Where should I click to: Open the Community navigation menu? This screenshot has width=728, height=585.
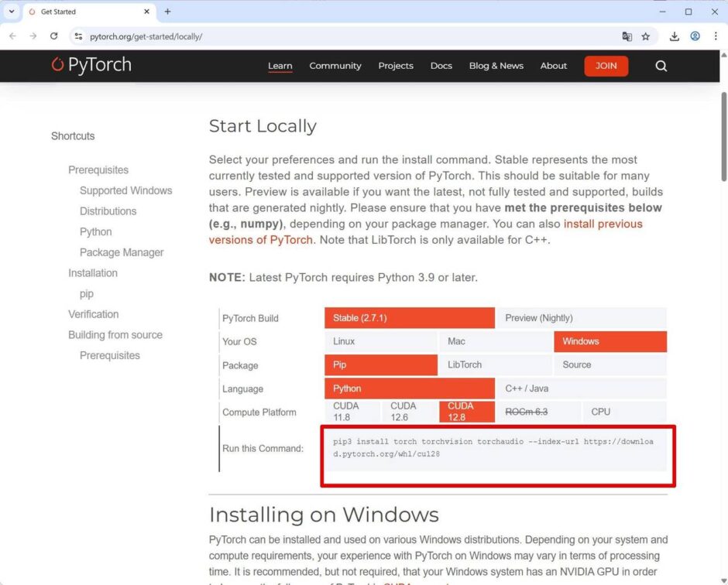click(335, 66)
